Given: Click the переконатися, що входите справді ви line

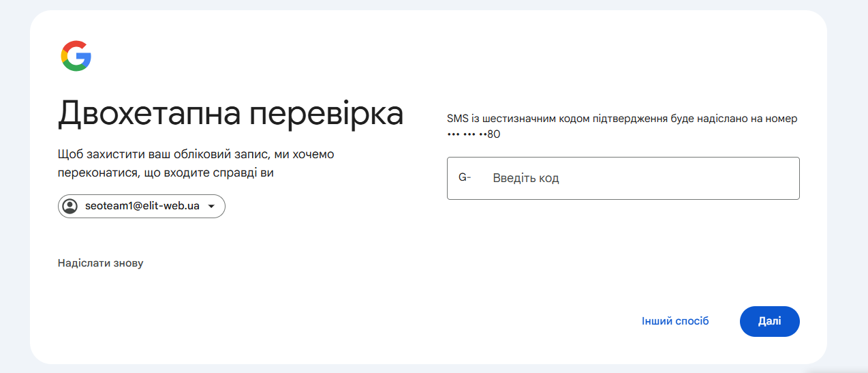Looking at the screenshot, I should 166,173.
